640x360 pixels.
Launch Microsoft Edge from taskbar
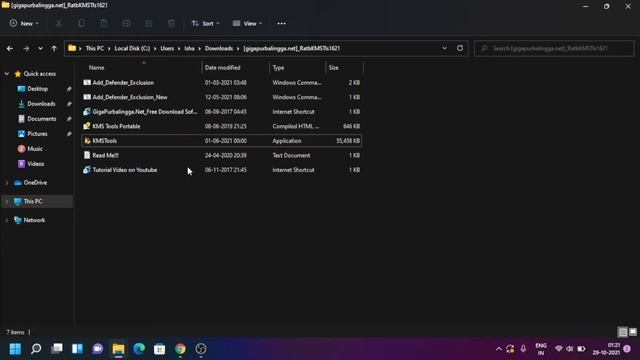coord(139,349)
